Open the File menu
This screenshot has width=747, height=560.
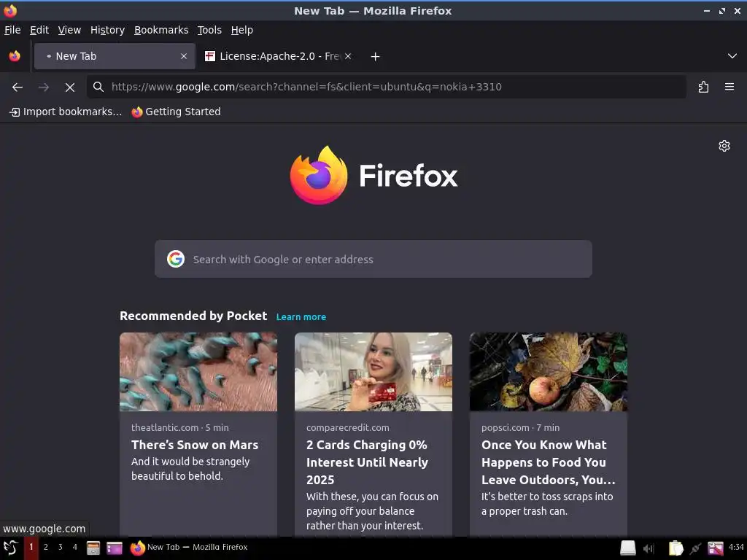pyautogui.click(x=12, y=30)
